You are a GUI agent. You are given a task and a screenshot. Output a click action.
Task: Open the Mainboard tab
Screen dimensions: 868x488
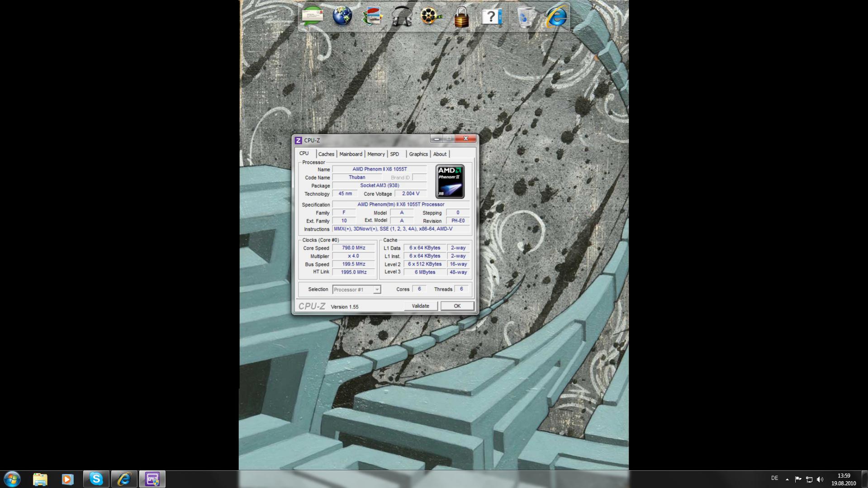351,154
